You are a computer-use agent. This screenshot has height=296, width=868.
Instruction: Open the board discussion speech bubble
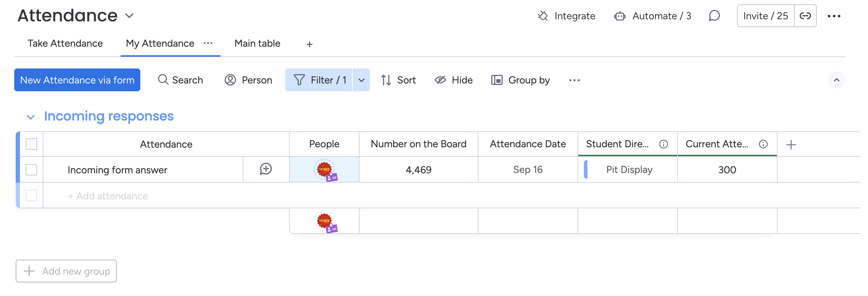714,16
